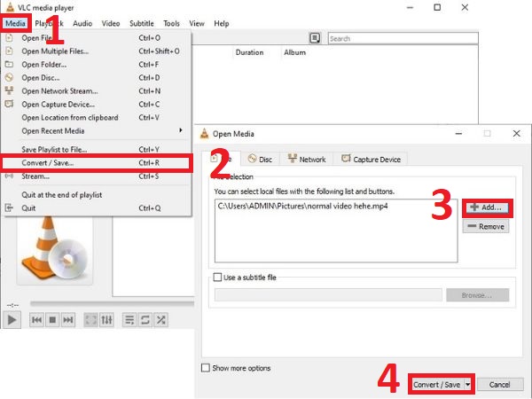Choose Convert / Save in Media menu
Image resolution: width=532 pixels, height=399 pixels.
(x=97, y=163)
